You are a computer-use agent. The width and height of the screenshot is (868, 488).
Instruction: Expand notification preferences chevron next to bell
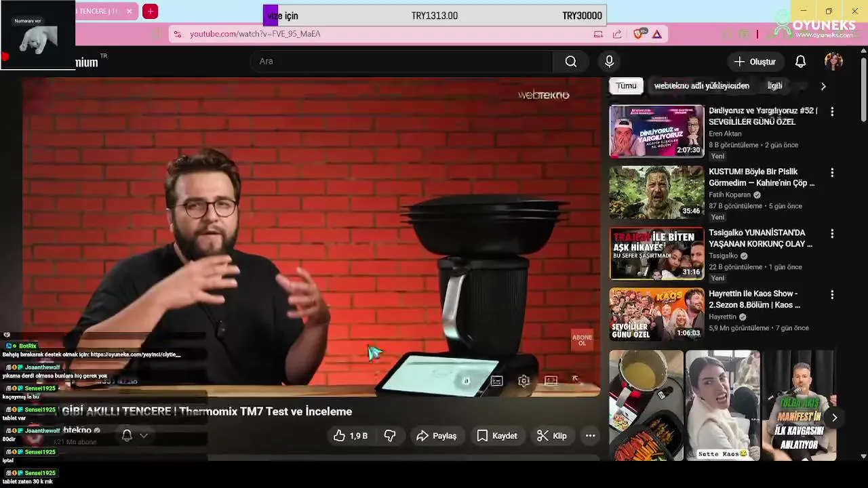pos(144,436)
